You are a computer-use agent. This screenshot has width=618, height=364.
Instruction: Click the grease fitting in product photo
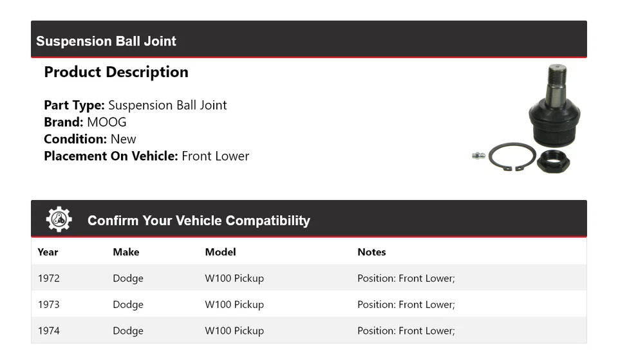478,156
